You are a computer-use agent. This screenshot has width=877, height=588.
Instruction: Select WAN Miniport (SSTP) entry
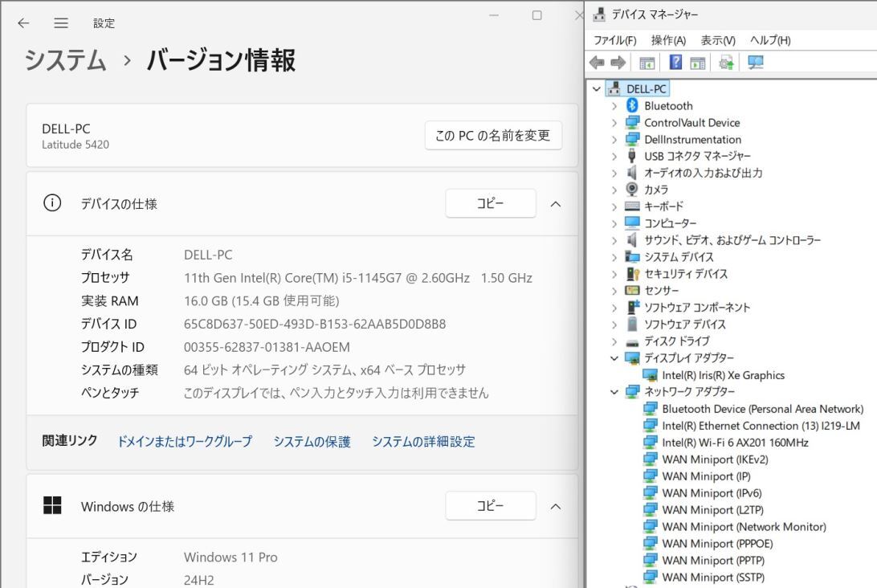point(713,577)
